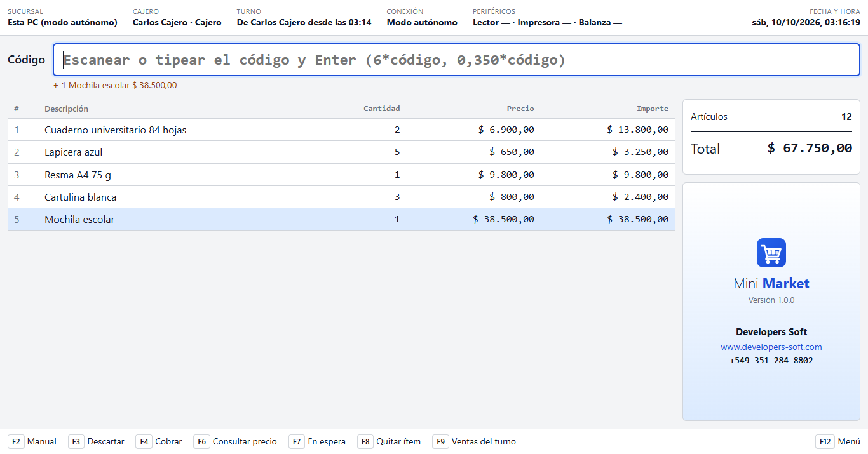868x454 pixels.
Task: Click the peripherals status Lector — · Impresora — · Balanza —
Action: (548, 22)
